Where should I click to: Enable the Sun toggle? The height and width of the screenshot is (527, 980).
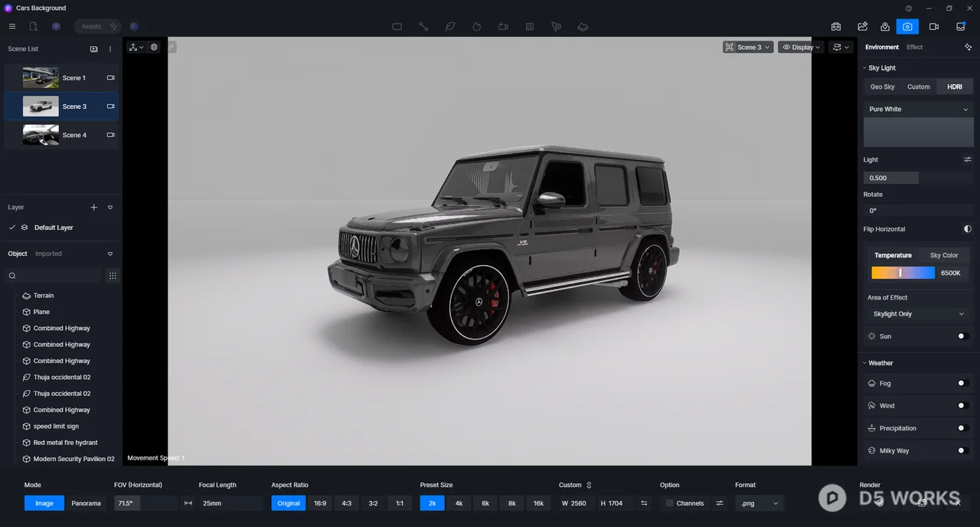coord(963,336)
